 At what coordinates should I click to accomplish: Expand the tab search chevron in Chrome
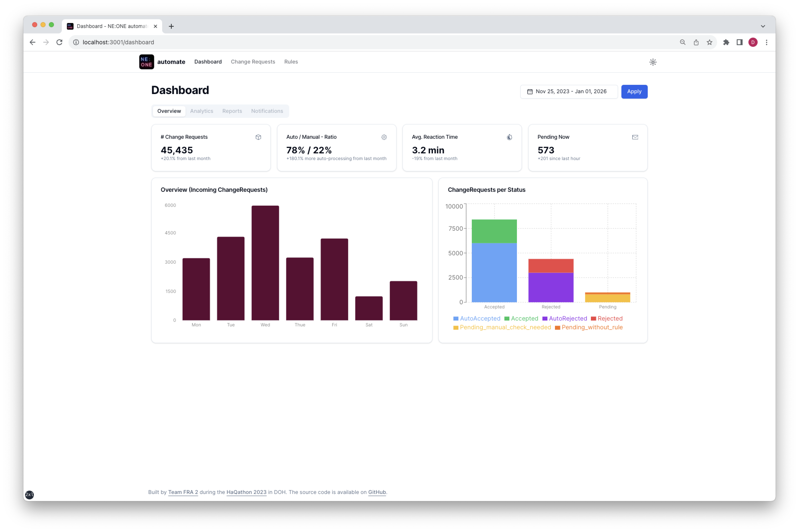(x=763, y=26)
